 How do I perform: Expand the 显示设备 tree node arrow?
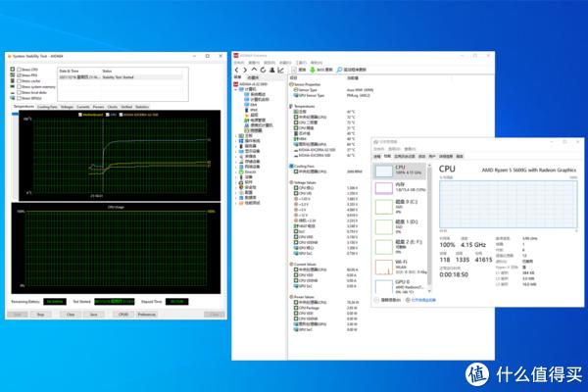[x=236, y=152]
